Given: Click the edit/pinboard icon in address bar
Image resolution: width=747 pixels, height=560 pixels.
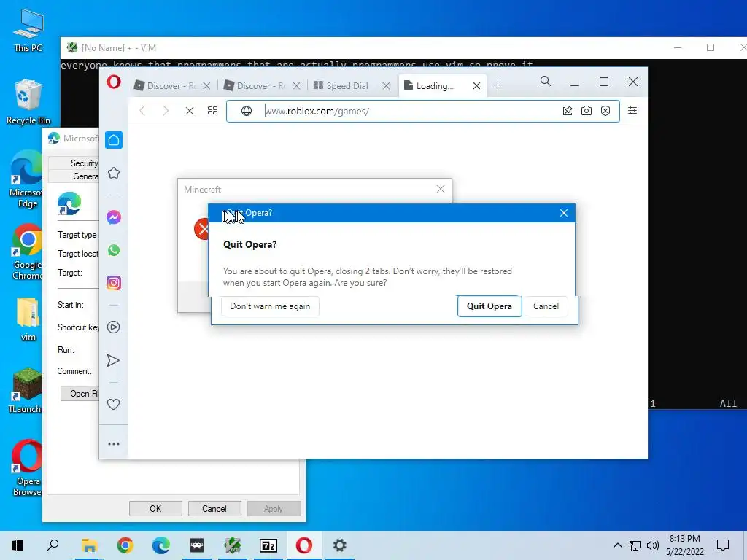Looking at the screenshot, I should coord(568,111).
